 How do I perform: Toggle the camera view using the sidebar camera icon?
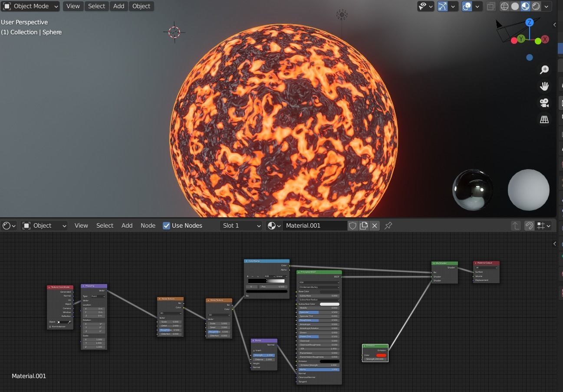tap(544, 103)
